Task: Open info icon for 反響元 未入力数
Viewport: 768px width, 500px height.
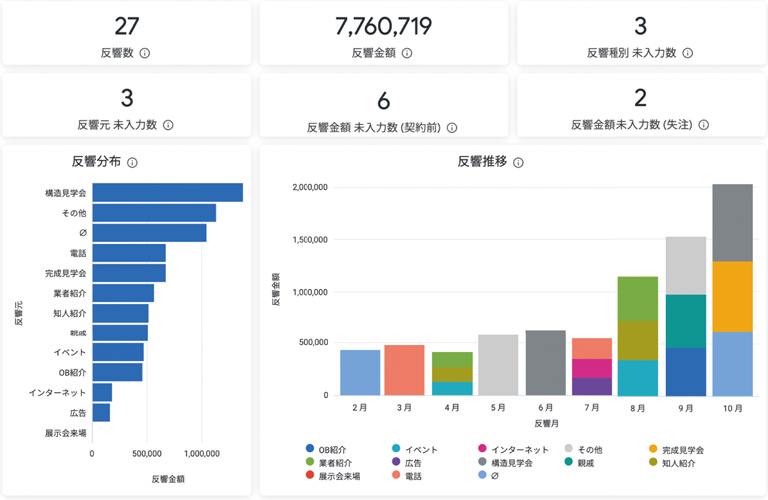Action: click(x=168, y=125)
